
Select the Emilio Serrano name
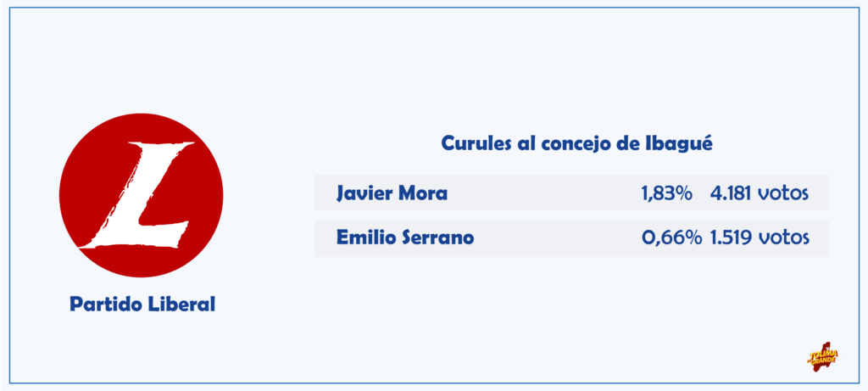click(405, 238)
